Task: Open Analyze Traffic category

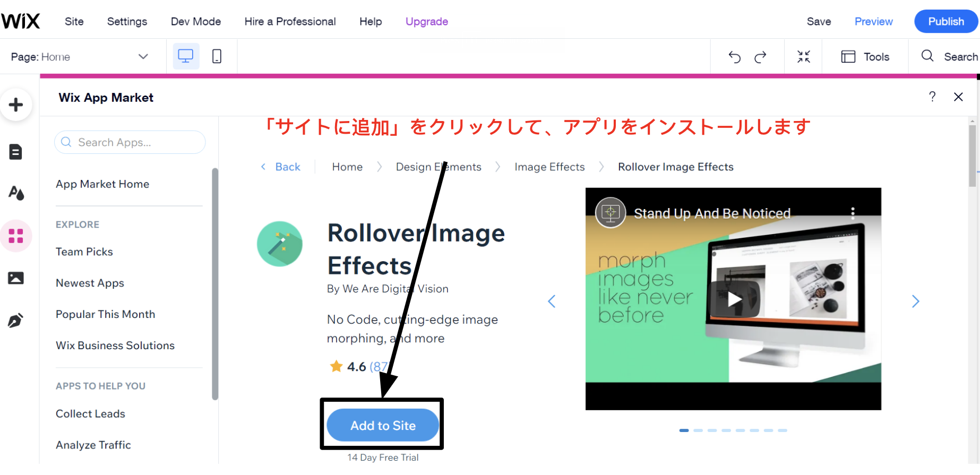Action: pyautogui.click(x=93, y=445)
